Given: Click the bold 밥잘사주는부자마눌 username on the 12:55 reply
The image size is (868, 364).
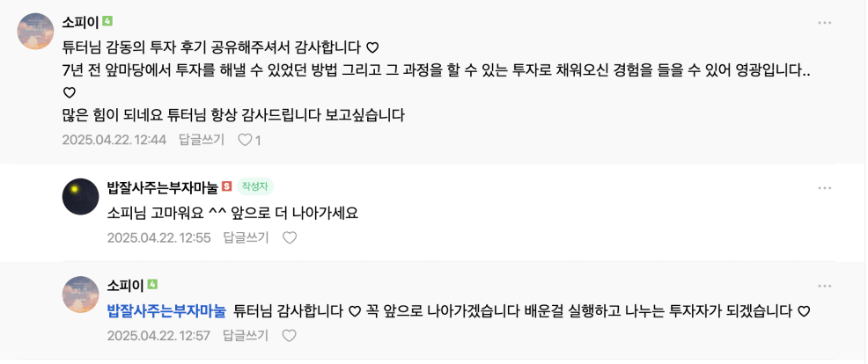Looking at the screenshot, I should (x=162, y=186).
